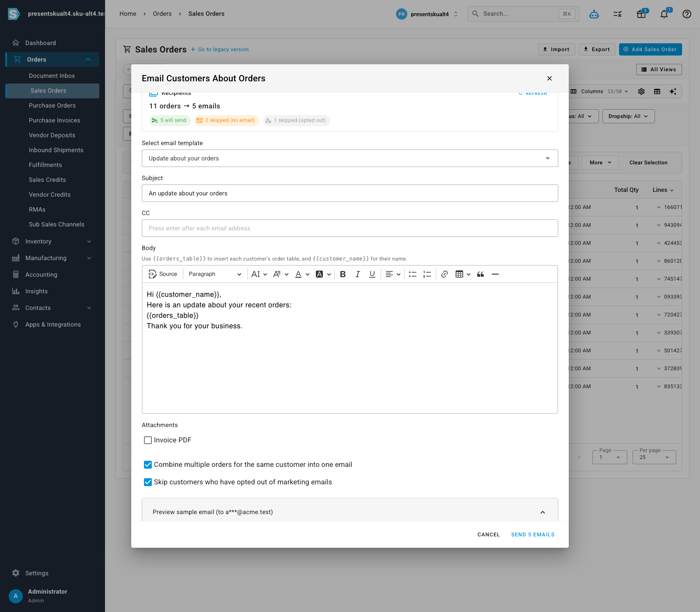Open Dashboard in the sidebar

pos(52,43)
